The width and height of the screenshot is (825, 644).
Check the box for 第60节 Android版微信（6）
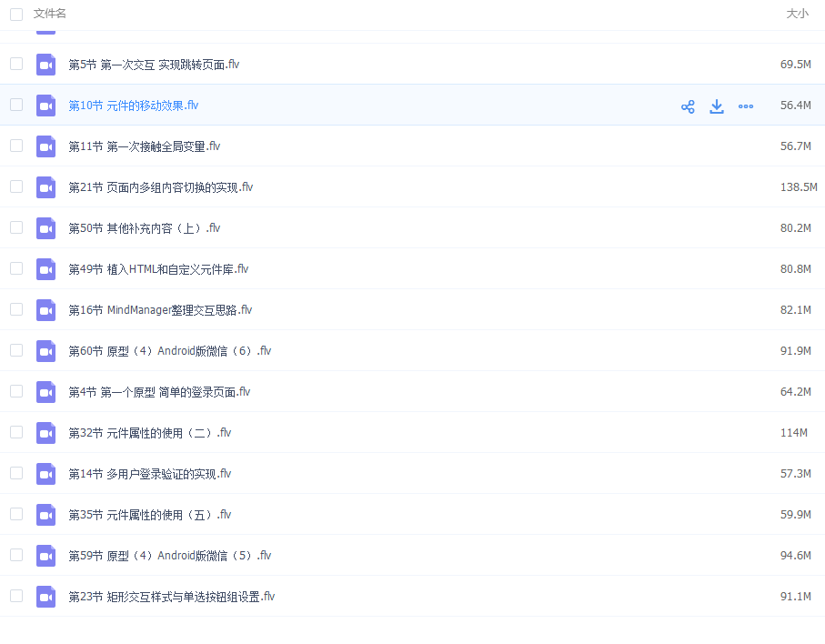16,350
